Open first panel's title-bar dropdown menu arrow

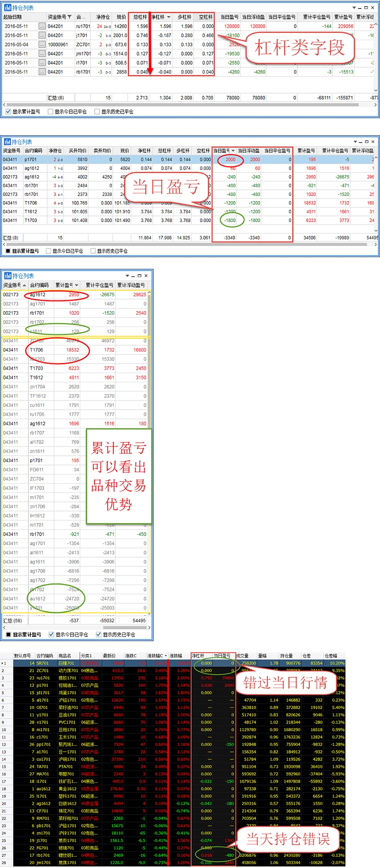(354, 8)
